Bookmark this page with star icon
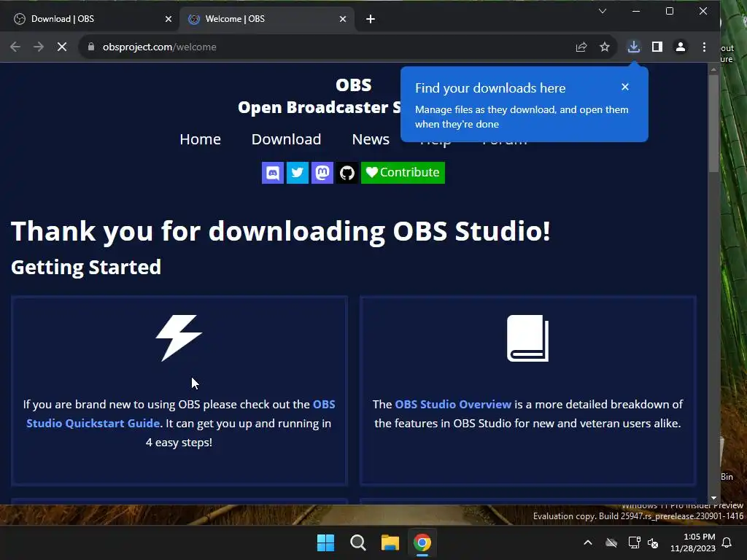 tap(605, 47)
